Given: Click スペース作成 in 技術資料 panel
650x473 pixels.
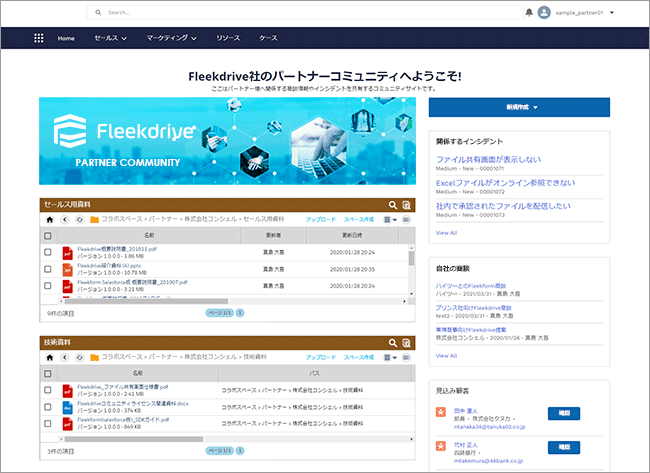Looking at the screenshot, I should pos(359,357).
